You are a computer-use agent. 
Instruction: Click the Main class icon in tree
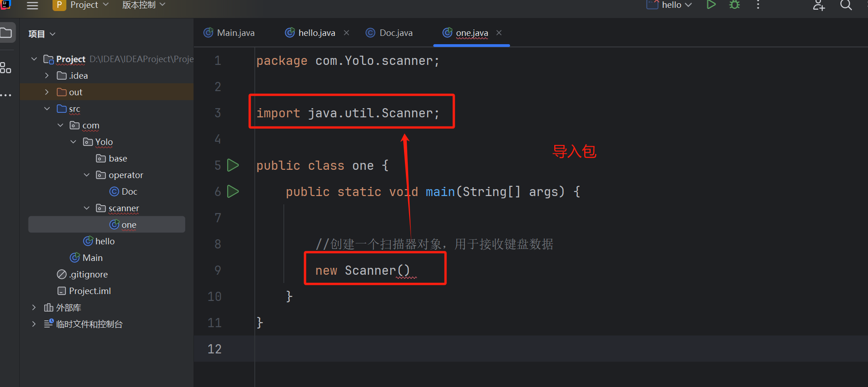tap(75, 258)
